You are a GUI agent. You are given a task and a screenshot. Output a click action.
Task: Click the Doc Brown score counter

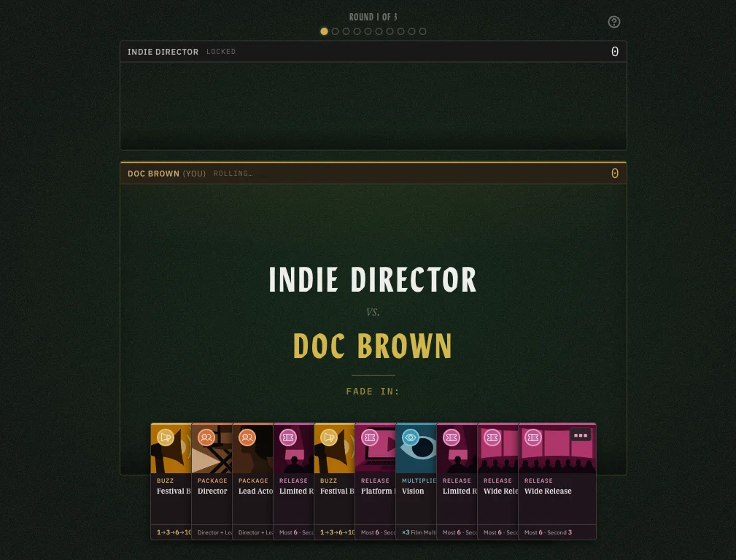614,174
